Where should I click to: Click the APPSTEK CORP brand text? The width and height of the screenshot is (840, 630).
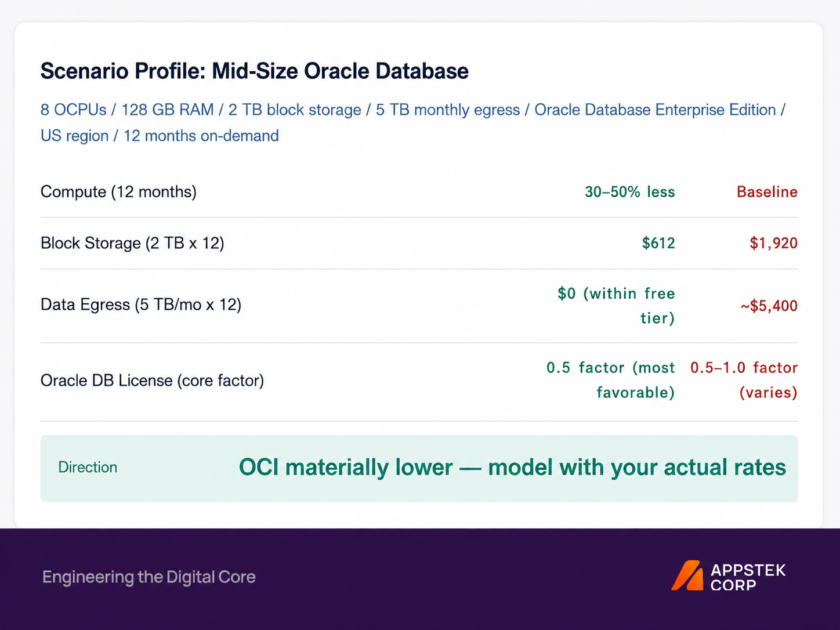click(748, 577)
